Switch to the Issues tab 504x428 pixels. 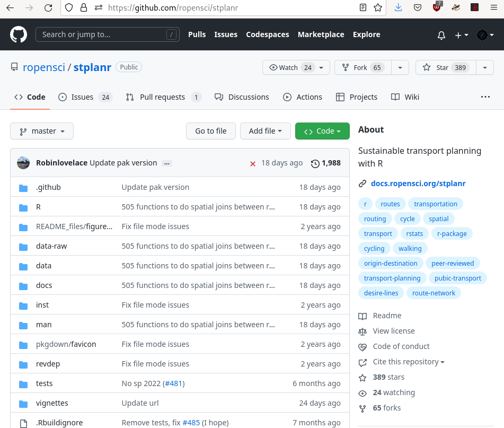point(82,97)
